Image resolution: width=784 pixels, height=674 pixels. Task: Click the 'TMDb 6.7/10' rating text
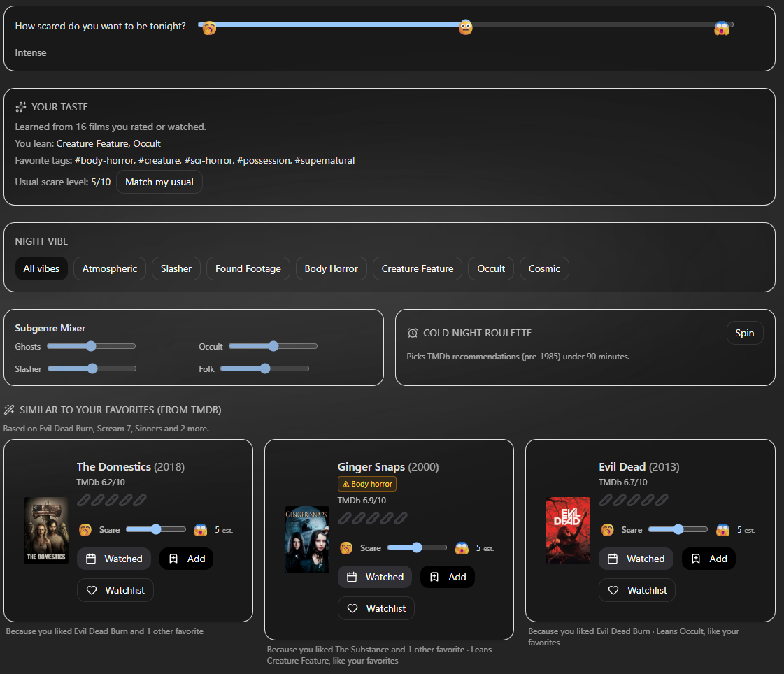coord(623,482)
